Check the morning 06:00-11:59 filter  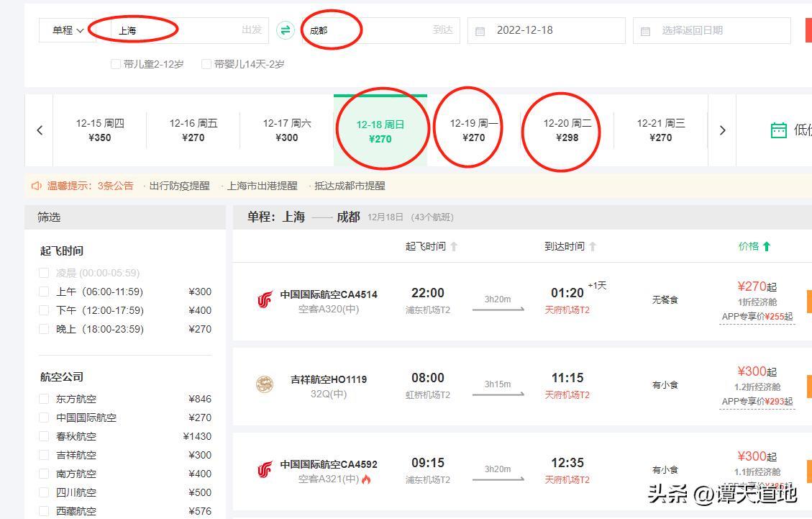(45, 292)
